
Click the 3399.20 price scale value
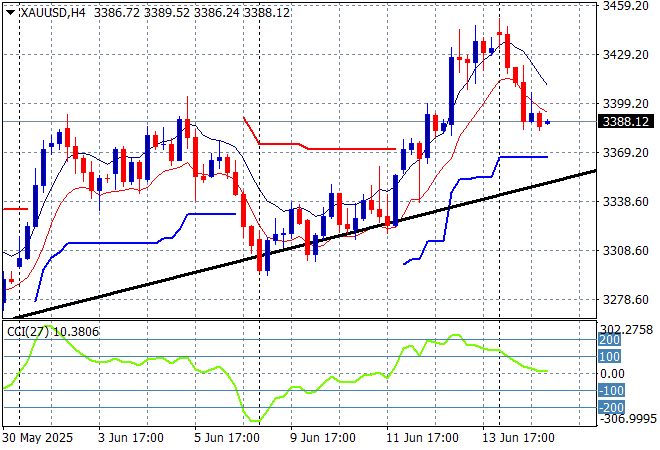626,104
